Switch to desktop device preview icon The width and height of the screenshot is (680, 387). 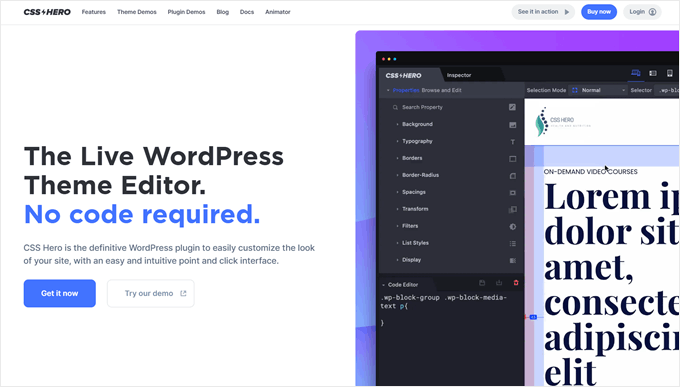[636, 73]
